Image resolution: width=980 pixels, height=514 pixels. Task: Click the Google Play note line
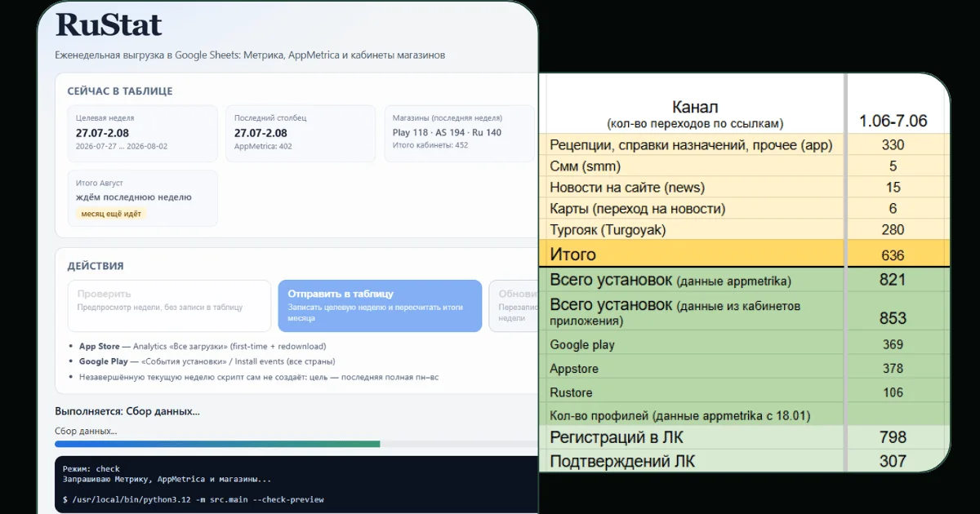207,361
